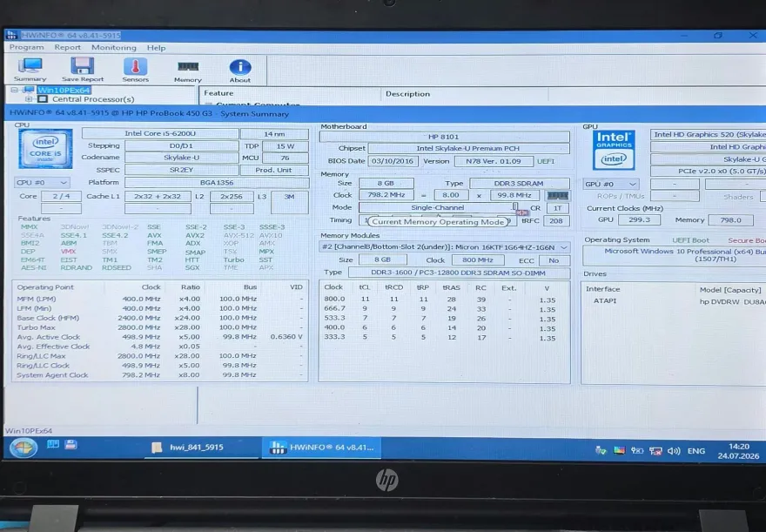
Task: Click the Intel Graphics logo
Action: [614, 150]
